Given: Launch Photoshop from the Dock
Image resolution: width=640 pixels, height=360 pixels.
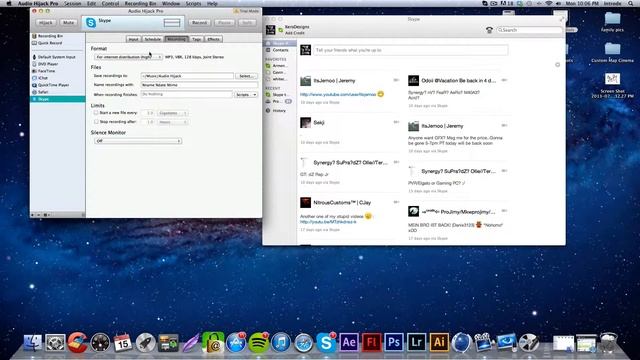Looking at the screenshot, I should pyautogui.click(x=393, y=342).
